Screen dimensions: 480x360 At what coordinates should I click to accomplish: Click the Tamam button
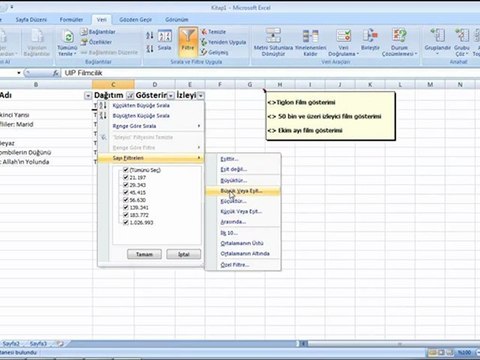(x=144, y=254)
